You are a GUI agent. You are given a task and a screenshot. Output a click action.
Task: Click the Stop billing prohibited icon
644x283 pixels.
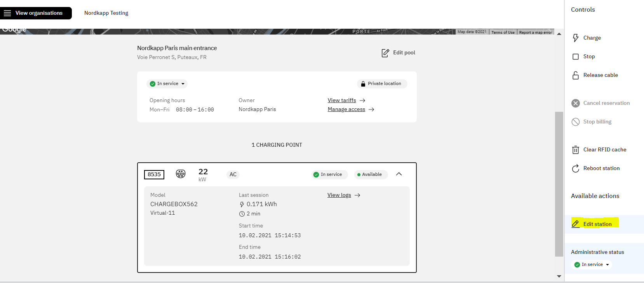[576, 122]
